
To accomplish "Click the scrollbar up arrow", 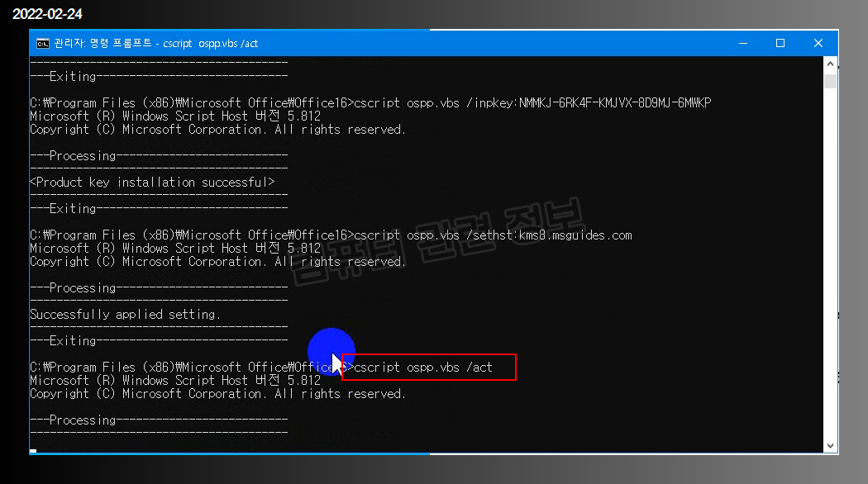I will pyautogui.click(x=830, y=64).
